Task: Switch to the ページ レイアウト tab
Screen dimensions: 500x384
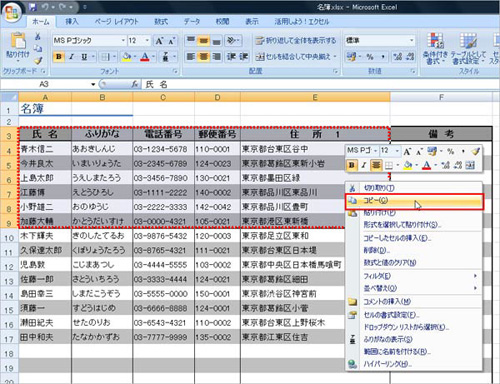Action: click(x=116, y=22)
